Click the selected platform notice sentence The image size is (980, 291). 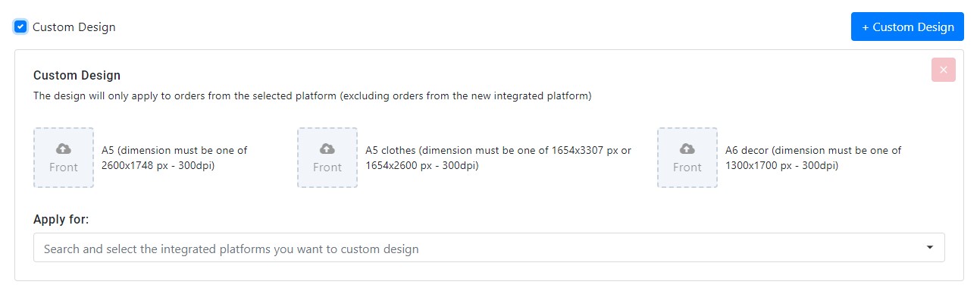[312, 96]
